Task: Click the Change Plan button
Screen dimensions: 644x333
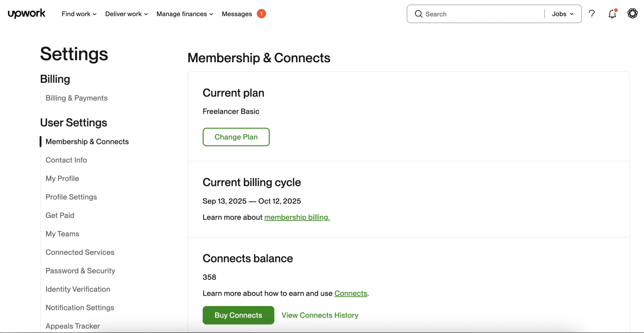Action: 236,137
